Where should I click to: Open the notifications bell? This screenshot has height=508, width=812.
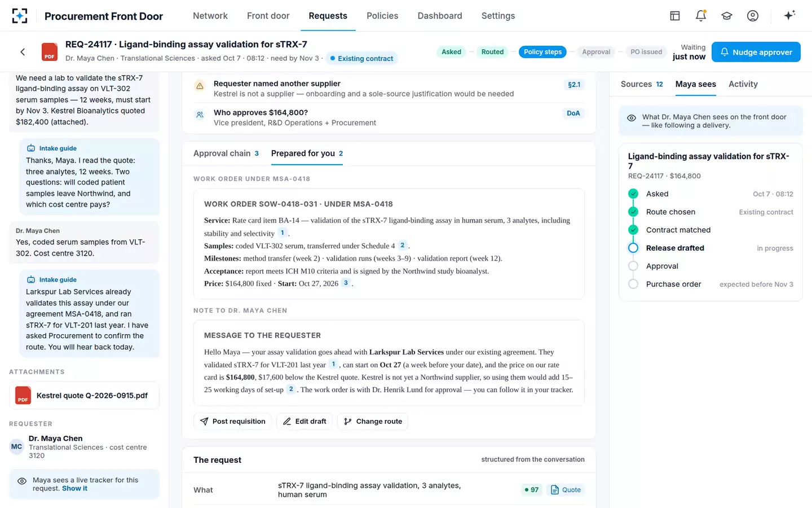click(x=701, y=16)
